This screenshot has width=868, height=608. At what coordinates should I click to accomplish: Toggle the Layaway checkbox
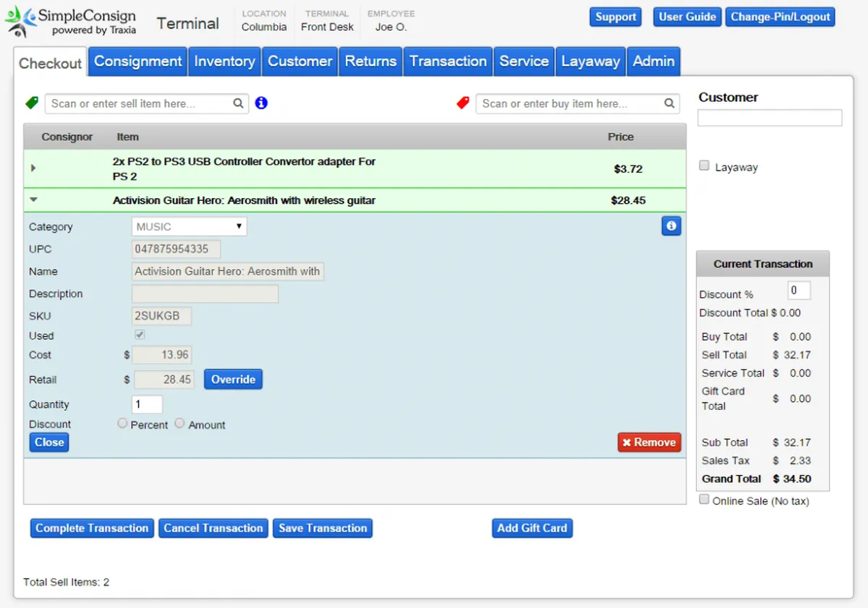704,166
